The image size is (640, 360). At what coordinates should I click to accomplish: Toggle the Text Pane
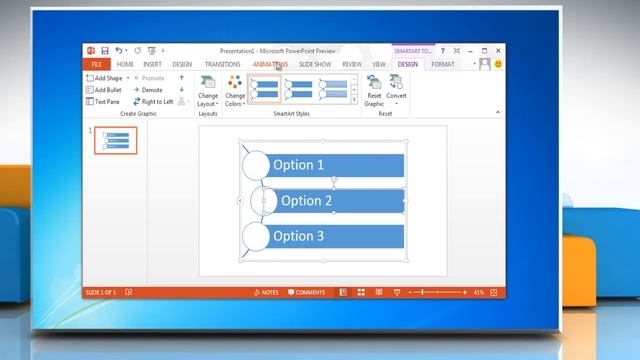pyautogui.click(x=103, y=101)
